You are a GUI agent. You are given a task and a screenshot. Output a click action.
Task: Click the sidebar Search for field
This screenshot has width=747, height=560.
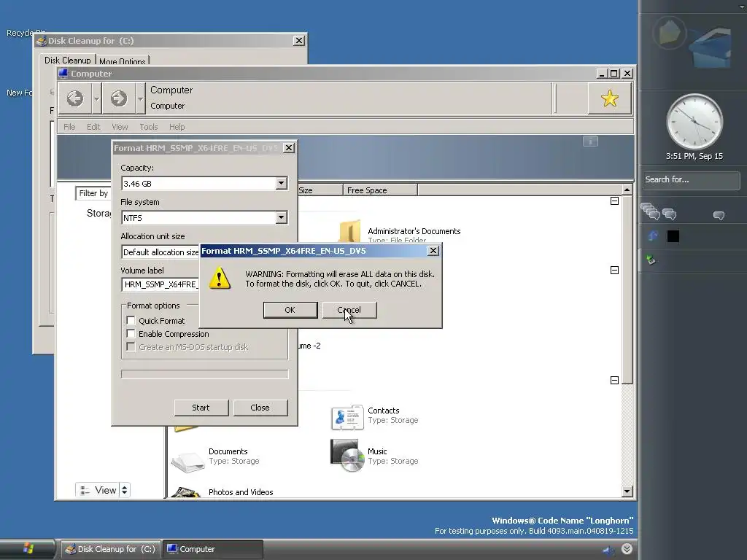tap(692, 180)
